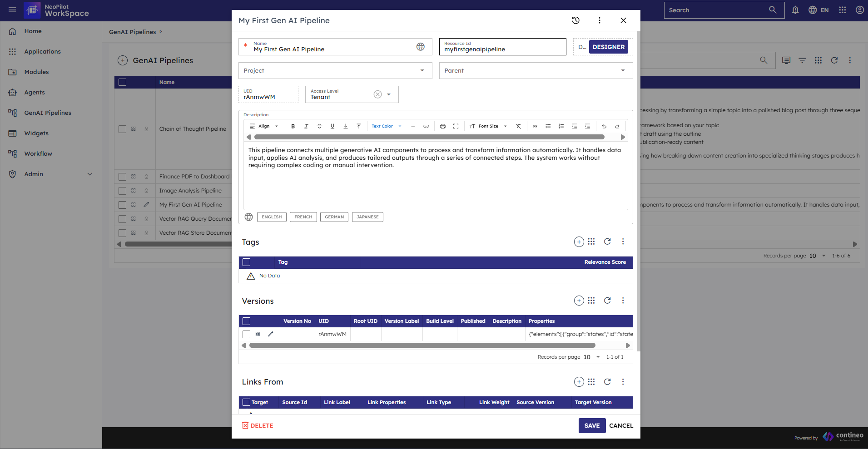
Task: Open the Project dropdown
Action: pyautogui.click(x=335, y=71)
